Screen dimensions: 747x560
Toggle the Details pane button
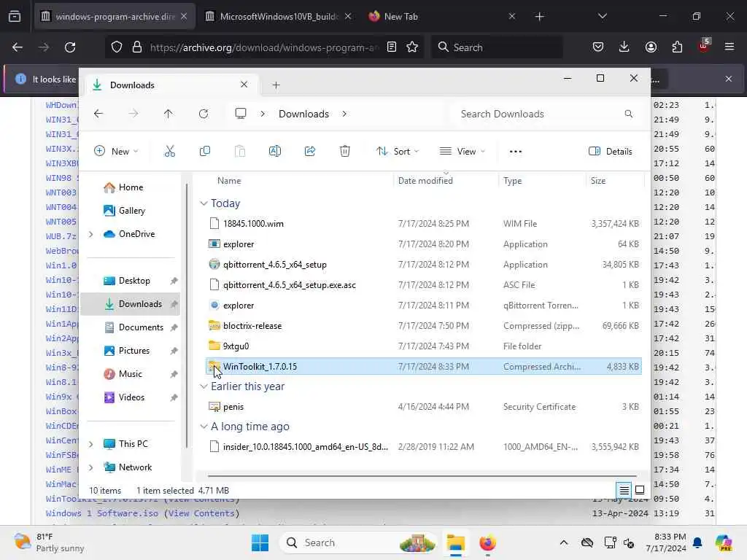point(611,152)
